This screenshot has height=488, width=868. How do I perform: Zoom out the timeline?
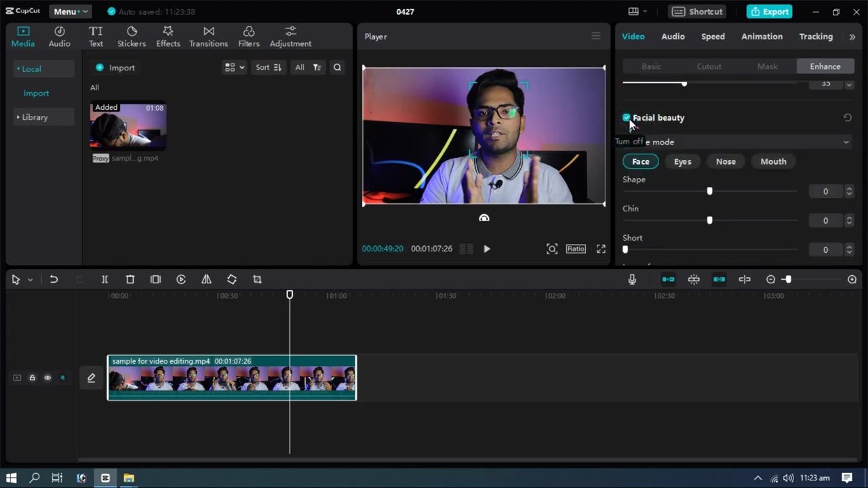coord(770,279)
